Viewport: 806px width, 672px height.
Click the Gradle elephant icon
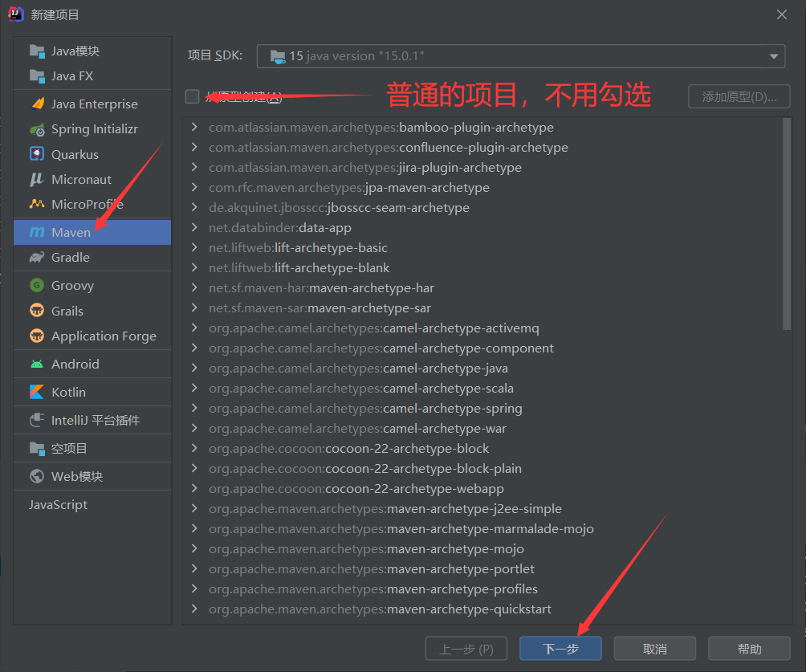pos(37,258)
